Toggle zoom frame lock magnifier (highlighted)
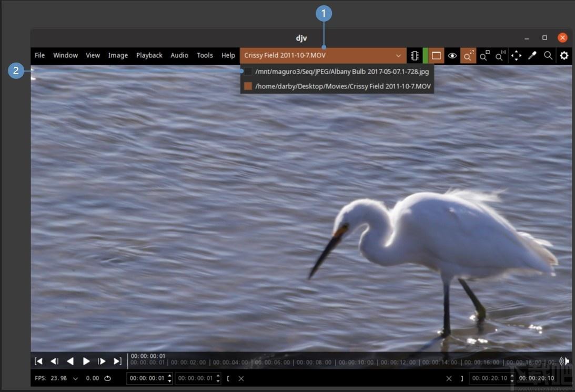 coord(468,56)
